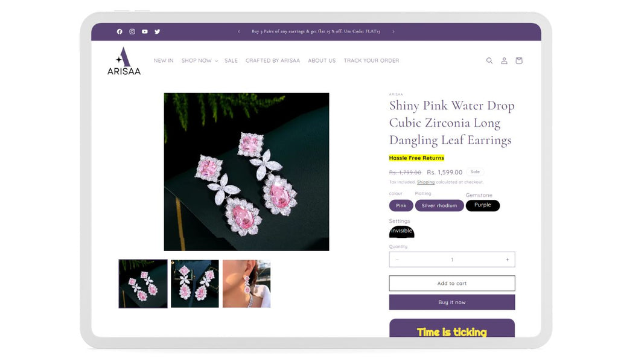618x364 pixels.
Task: Open the Facebook social icon
Action: (119, 31)
